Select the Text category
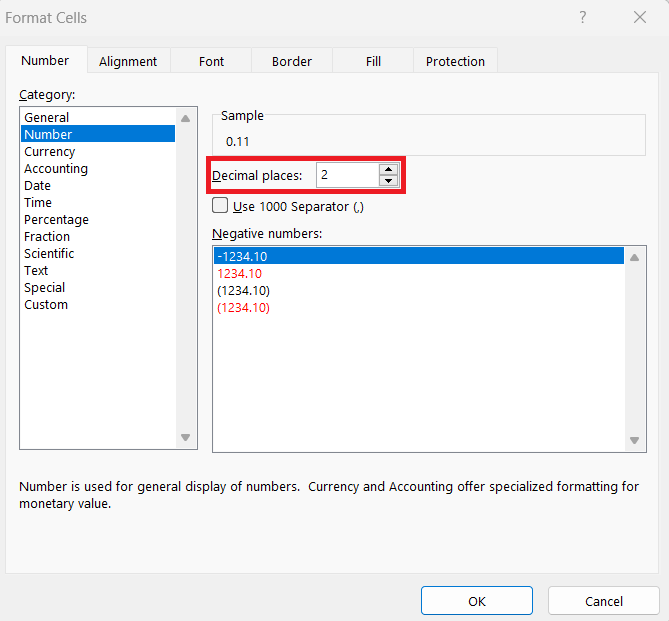 (x=98, y=271)
